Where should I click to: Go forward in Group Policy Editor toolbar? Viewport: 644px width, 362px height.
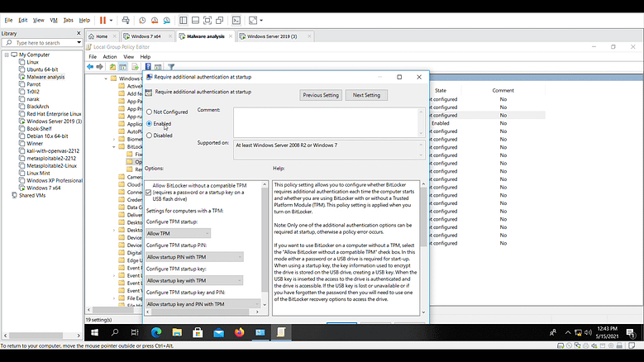coord(99,66)
